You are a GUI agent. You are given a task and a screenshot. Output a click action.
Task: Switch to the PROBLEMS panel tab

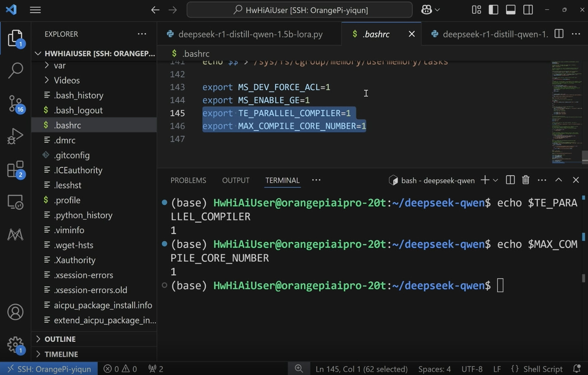[x=188, y=180]
